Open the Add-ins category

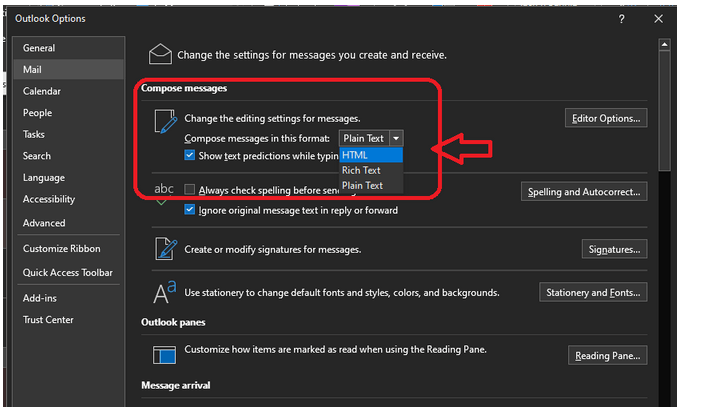click(x=68, y=298)
